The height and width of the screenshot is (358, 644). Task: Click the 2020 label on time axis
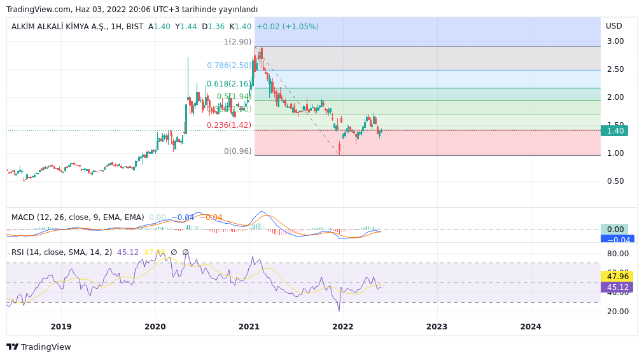[155, 327]
